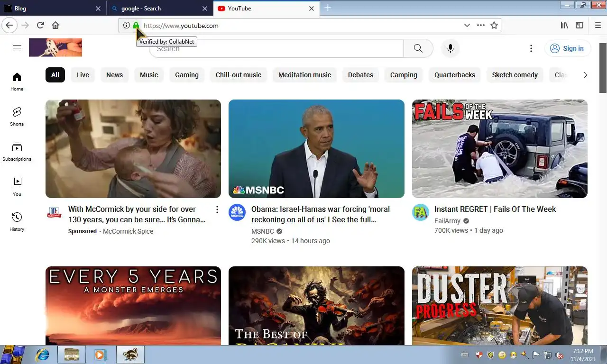This screenshot has height=364, width=607.
Task: Go to Home in sidebar
Action: [17, 82]
